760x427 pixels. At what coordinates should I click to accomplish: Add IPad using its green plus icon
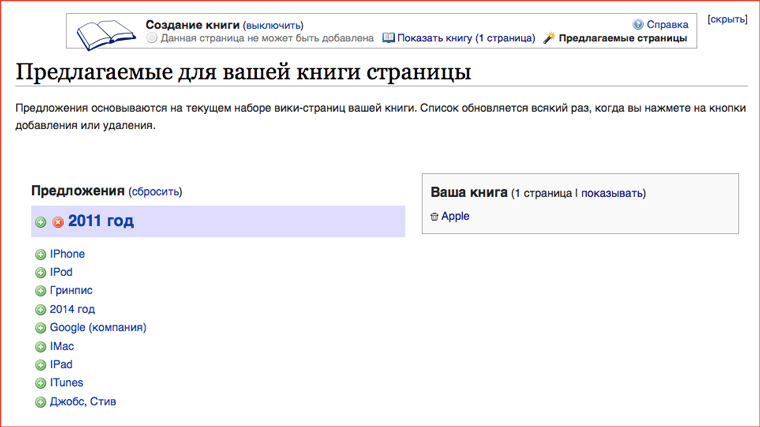point(41,365)
